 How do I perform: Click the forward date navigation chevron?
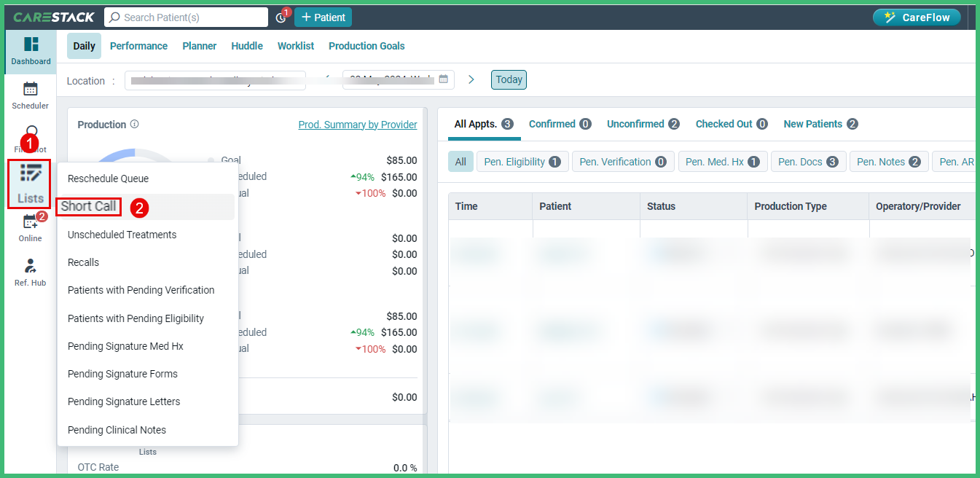click(471, 79)
